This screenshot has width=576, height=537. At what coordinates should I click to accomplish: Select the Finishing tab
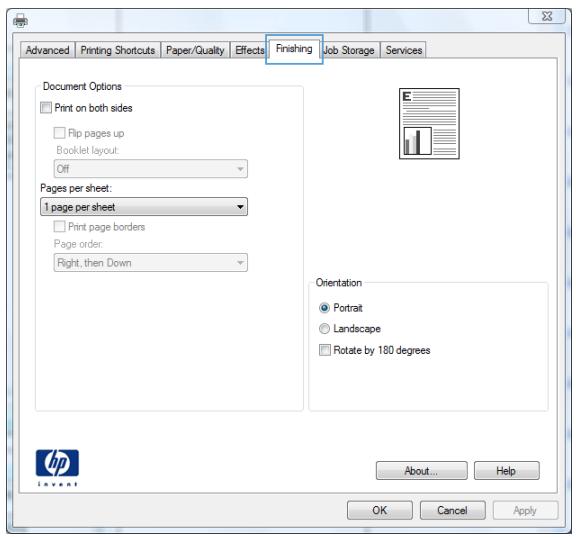pyautogui.click(x=294, y=49)
